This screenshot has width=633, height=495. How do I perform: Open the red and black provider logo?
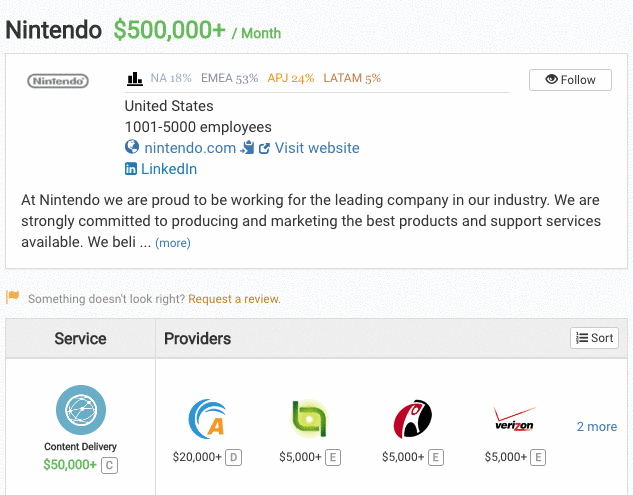tap(413, 419)
